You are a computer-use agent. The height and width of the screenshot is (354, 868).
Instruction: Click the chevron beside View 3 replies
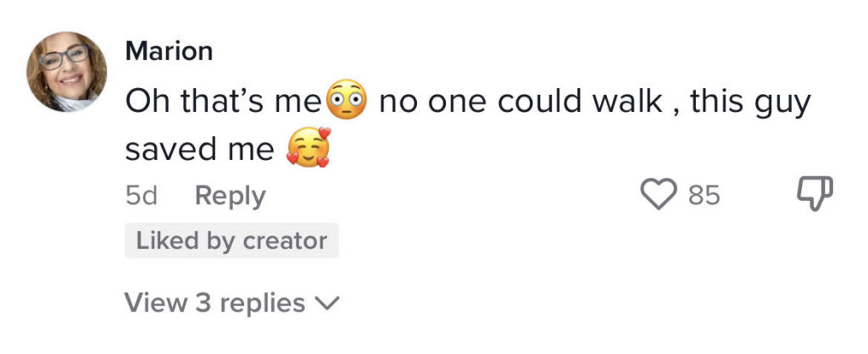pos(326,303)
